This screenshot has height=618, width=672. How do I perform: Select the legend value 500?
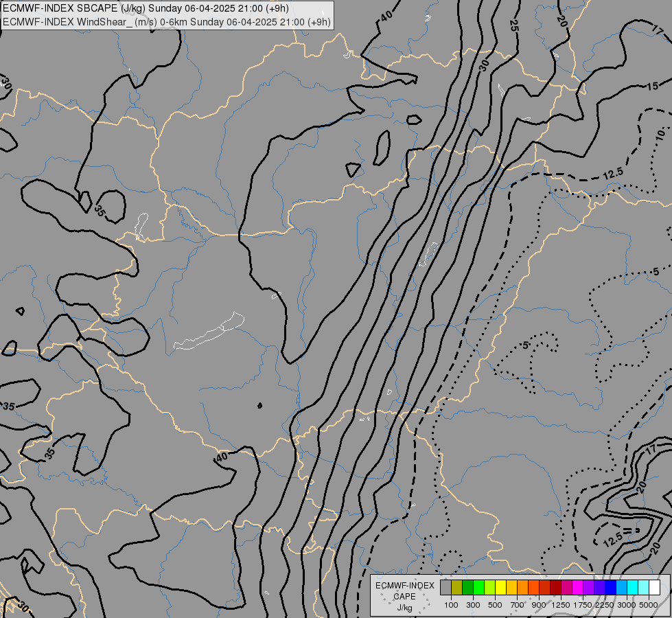point(495,605)
